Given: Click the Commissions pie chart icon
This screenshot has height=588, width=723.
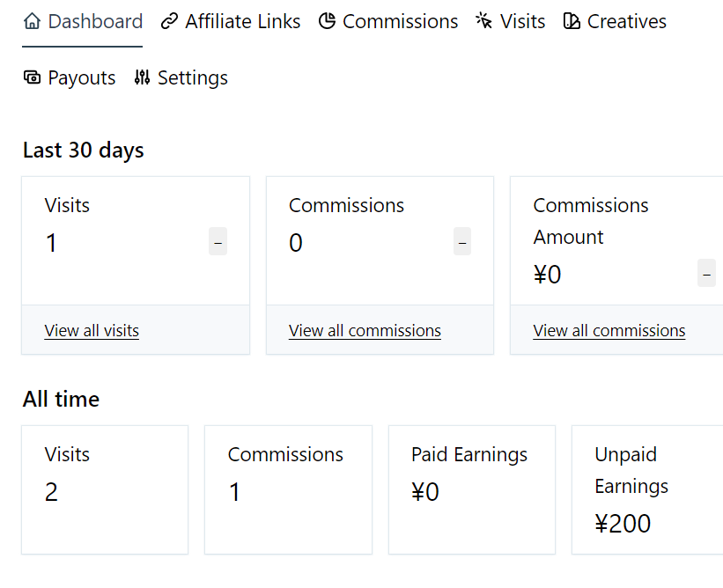Looking at the screenshot, I should point(327,21).
